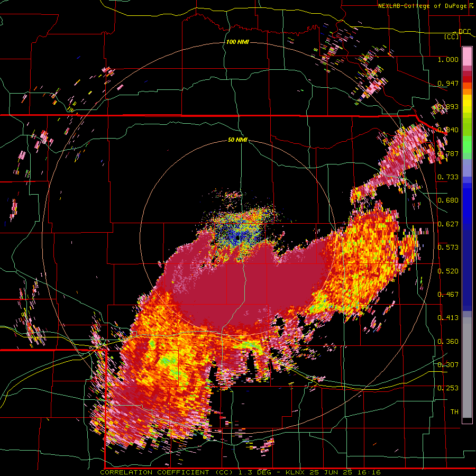The image size is (476, 476).
Task: Click the 0.947 color scale value
Action: tap(448, 83)
